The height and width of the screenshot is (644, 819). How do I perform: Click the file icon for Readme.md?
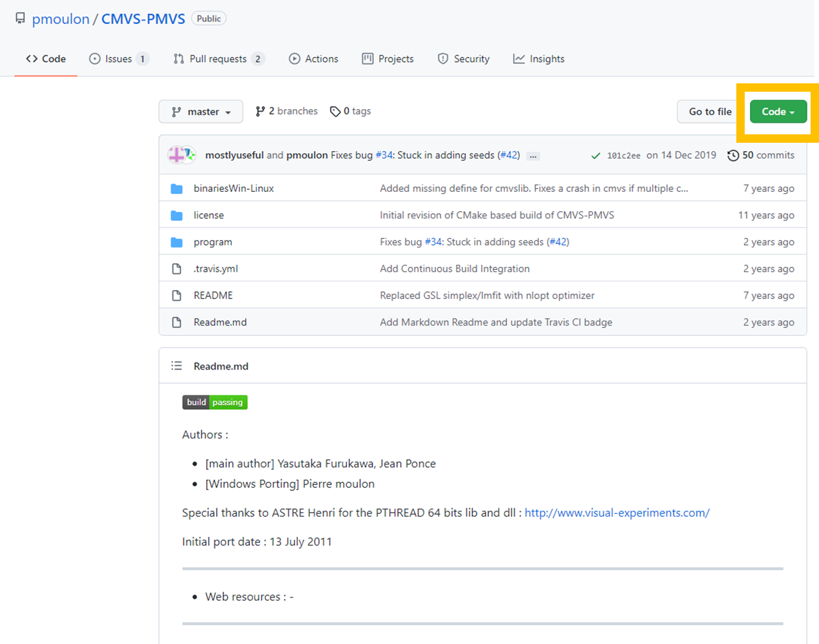coord(176,322)
